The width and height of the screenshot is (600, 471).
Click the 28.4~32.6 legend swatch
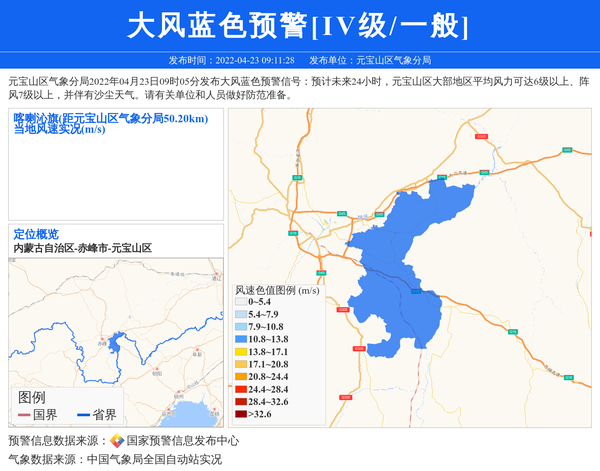click(240, 401)
